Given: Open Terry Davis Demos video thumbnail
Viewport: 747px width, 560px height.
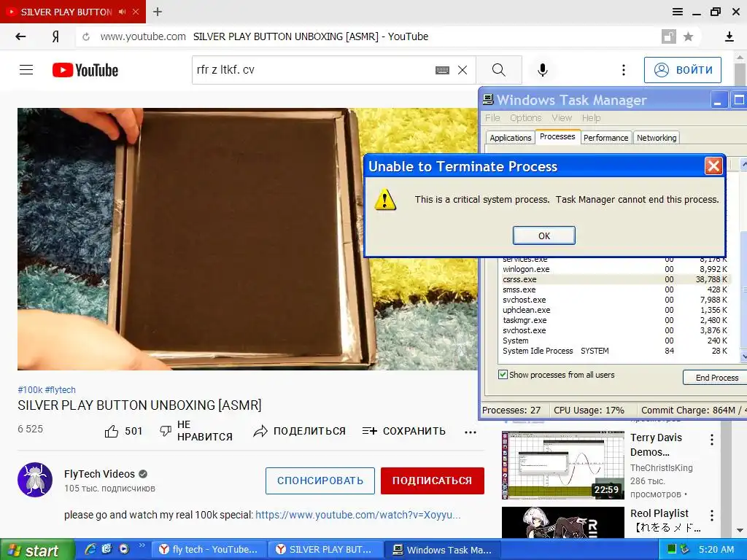Looking at the screenshot, I should [562, 464].
